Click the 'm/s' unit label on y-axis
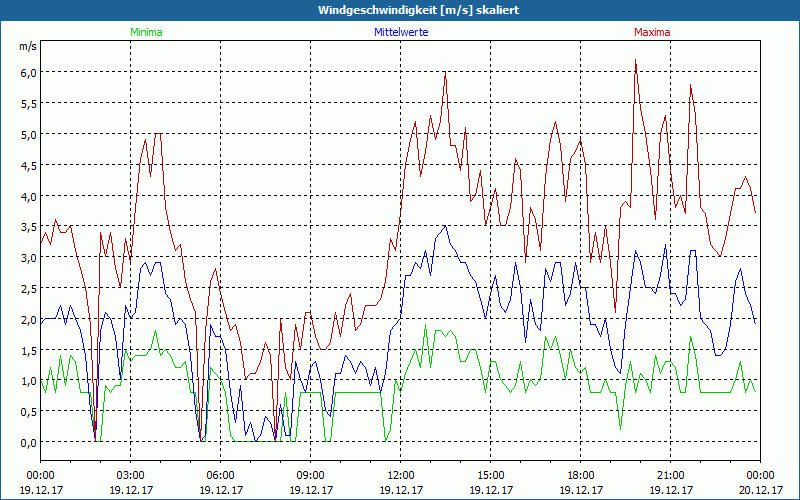 [x=28, y=46]
